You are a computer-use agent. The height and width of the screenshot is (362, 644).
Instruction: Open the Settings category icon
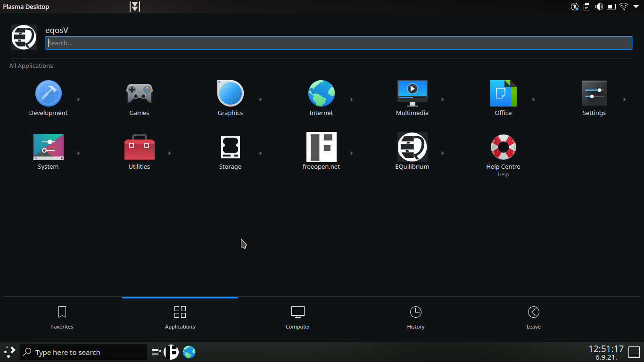pos(594,93)
